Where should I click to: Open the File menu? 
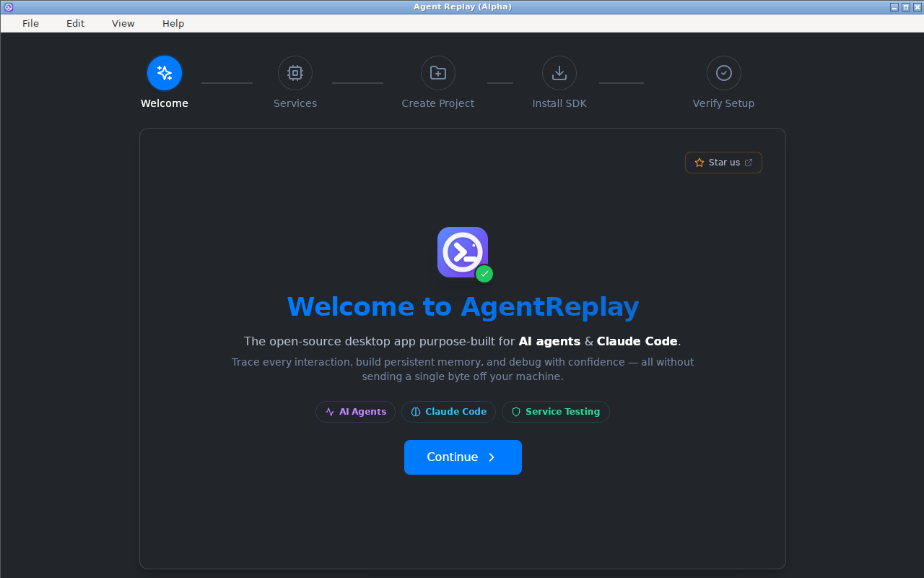tap(30, 23)
